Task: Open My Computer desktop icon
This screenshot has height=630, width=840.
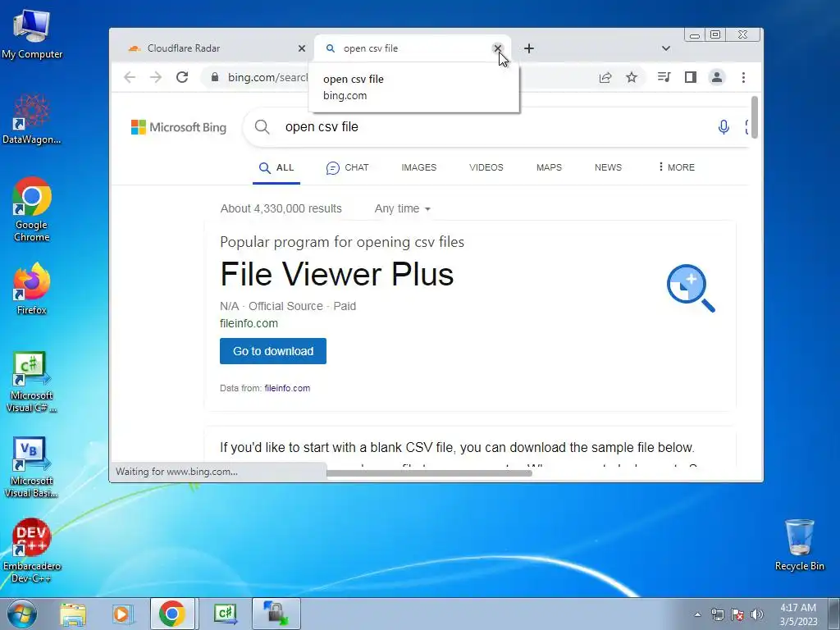Action: pyautogui.click(x=32, y=34)
